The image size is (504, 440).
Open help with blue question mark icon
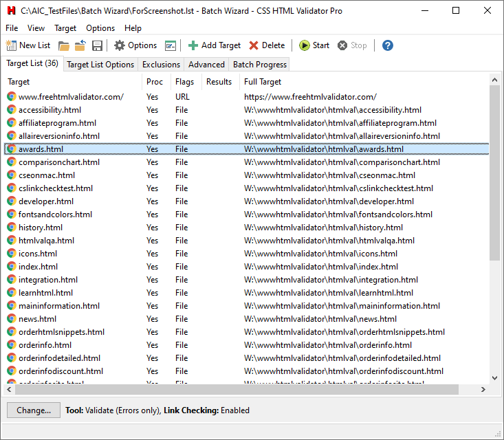pyautogui.click(x=388, y=45)
